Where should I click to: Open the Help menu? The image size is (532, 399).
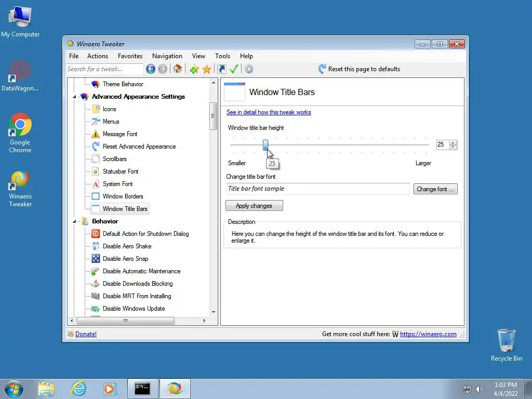point(246,56)
